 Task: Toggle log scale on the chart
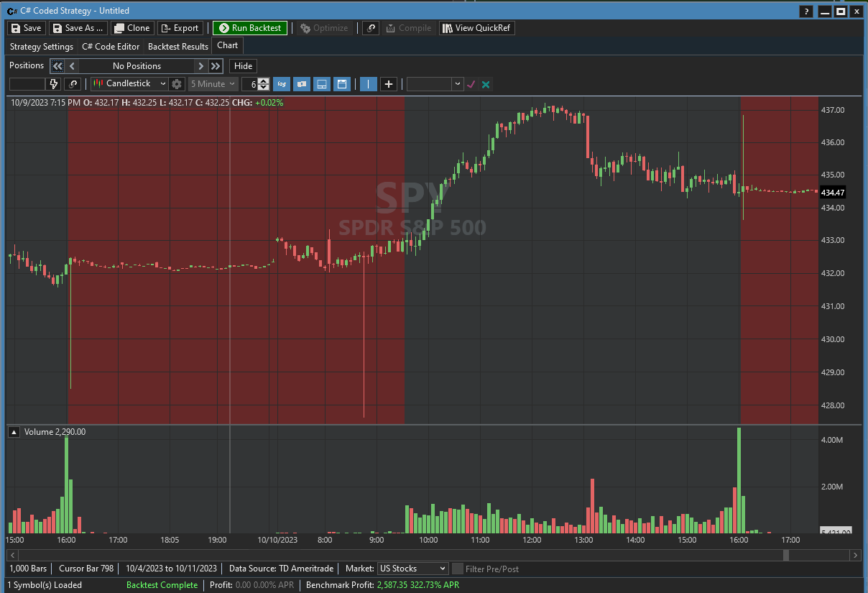tap(282, 84)
